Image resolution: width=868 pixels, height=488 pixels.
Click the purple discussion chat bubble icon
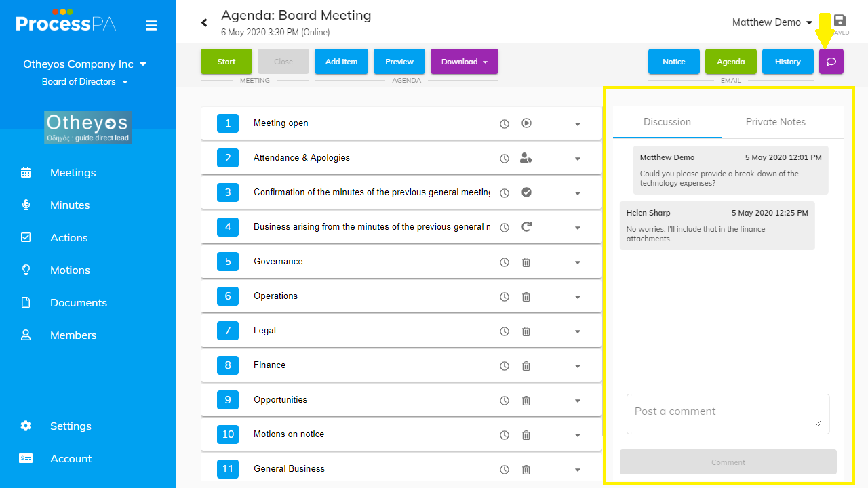(x=831, y=62)
